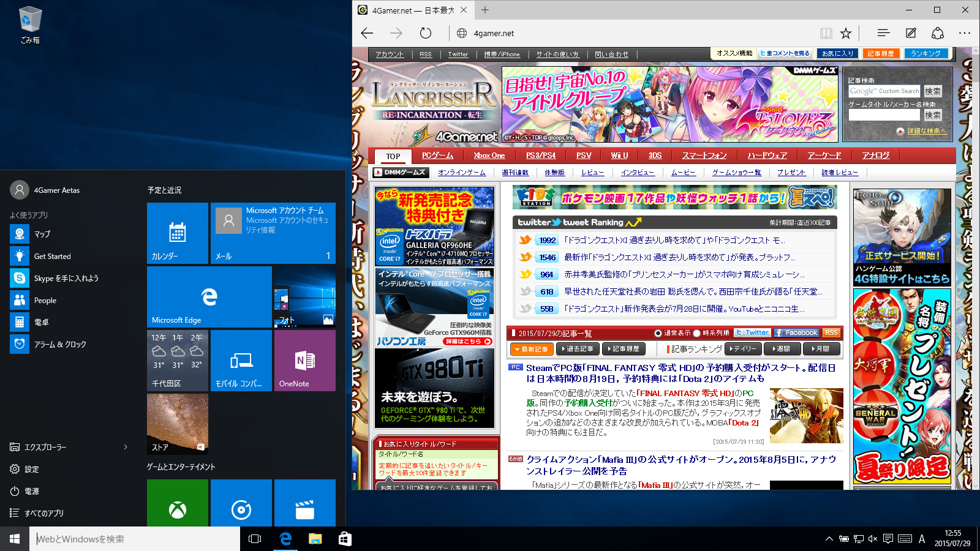Launch Edge from the taskbar
Viewport: 980px width, 551px height.
click(x=285, y=539)
